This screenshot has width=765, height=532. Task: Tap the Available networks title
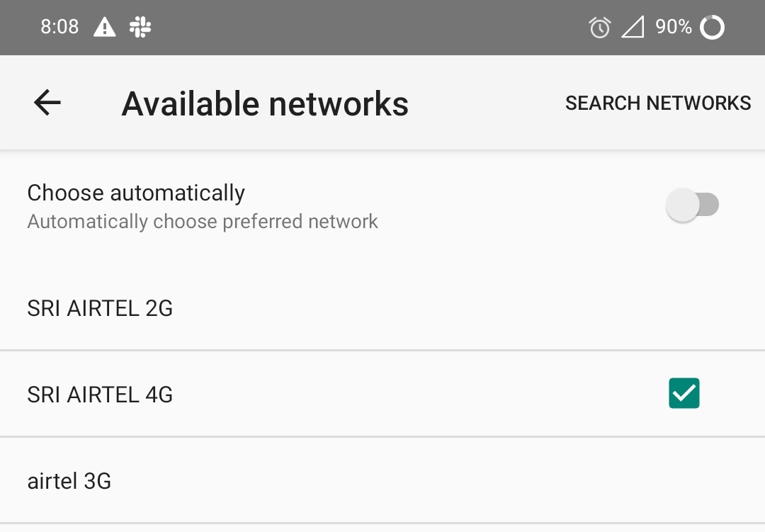265,103
